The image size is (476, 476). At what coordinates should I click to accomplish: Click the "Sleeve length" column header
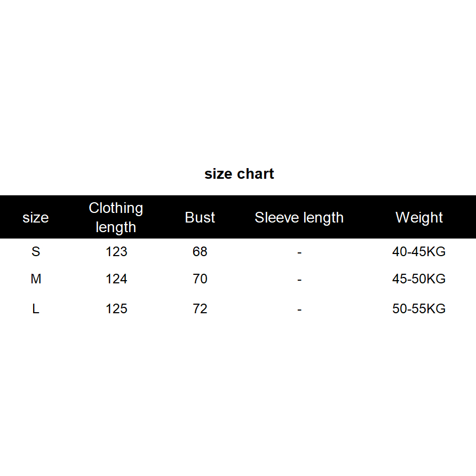(299, 218)
